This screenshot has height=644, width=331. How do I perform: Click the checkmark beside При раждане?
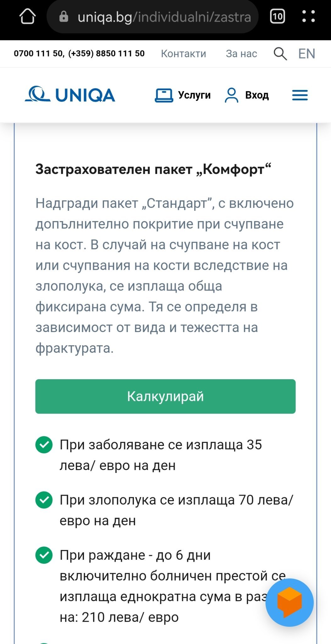point(44,555)
